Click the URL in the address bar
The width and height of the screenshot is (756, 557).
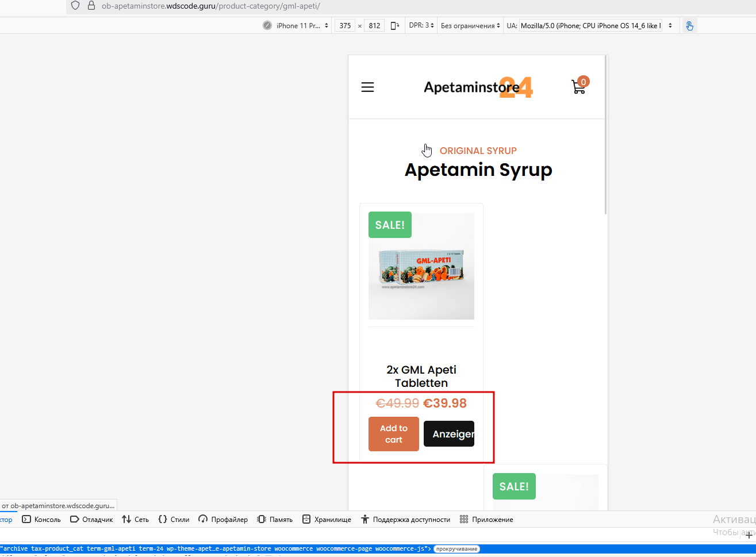210,6
